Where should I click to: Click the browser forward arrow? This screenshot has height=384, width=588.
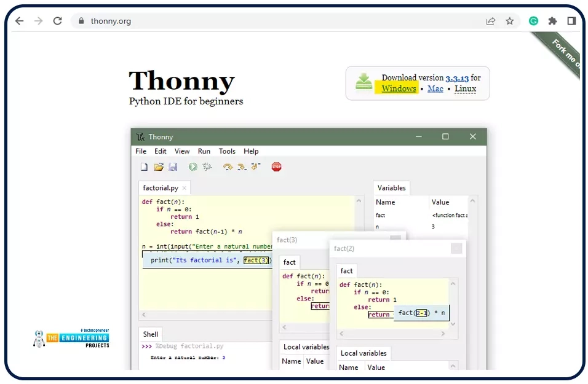coord(38,21)
